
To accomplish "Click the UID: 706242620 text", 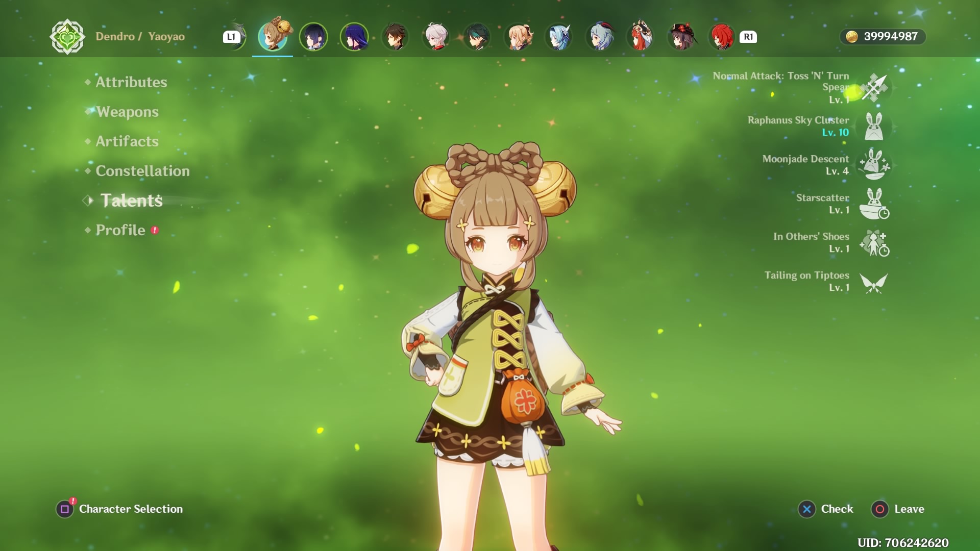I will [x=903, y=542].
